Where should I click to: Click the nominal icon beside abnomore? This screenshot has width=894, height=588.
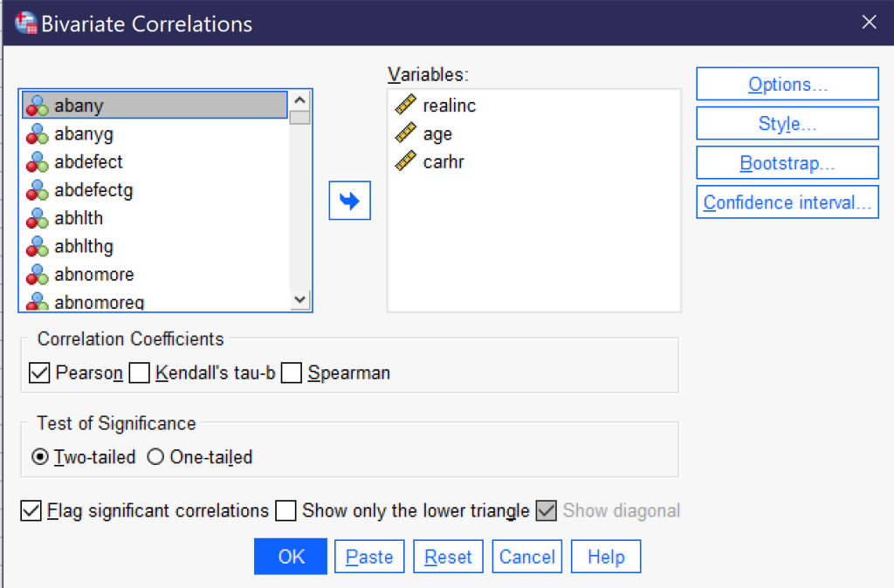pyautogui.click(x=37, y=274)
